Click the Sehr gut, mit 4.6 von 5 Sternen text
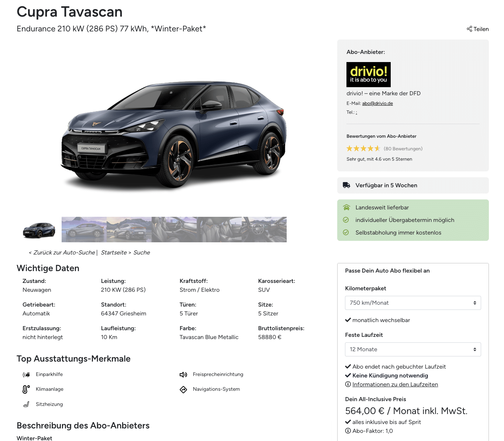The height and width of the screenshot is (441, 504). click(x=379, y=159)
